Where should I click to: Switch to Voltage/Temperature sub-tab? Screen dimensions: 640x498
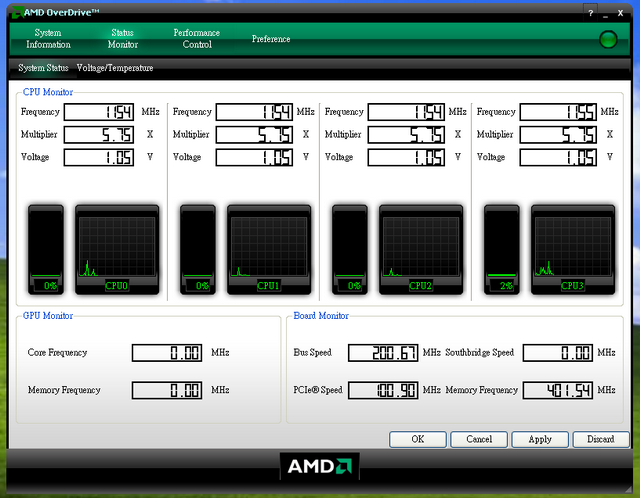tap(115, 68)
